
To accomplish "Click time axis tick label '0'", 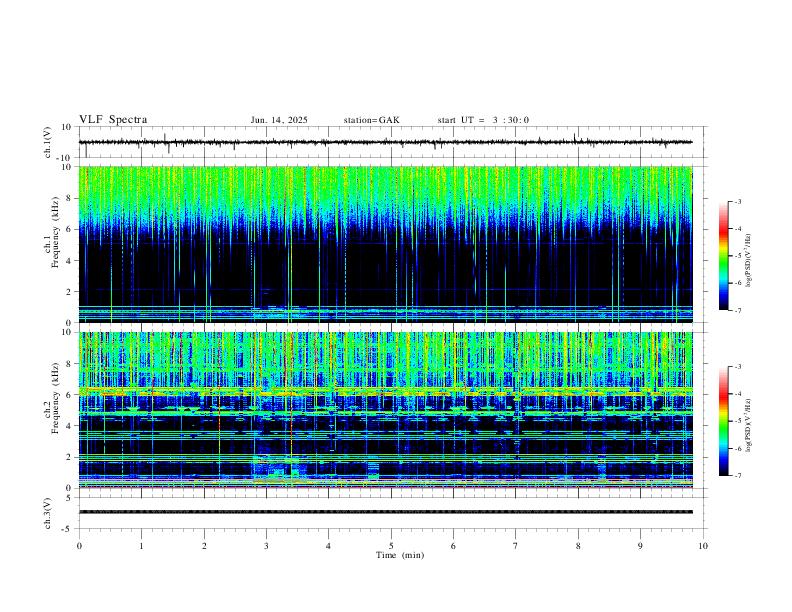I will [x=79, y=546].
